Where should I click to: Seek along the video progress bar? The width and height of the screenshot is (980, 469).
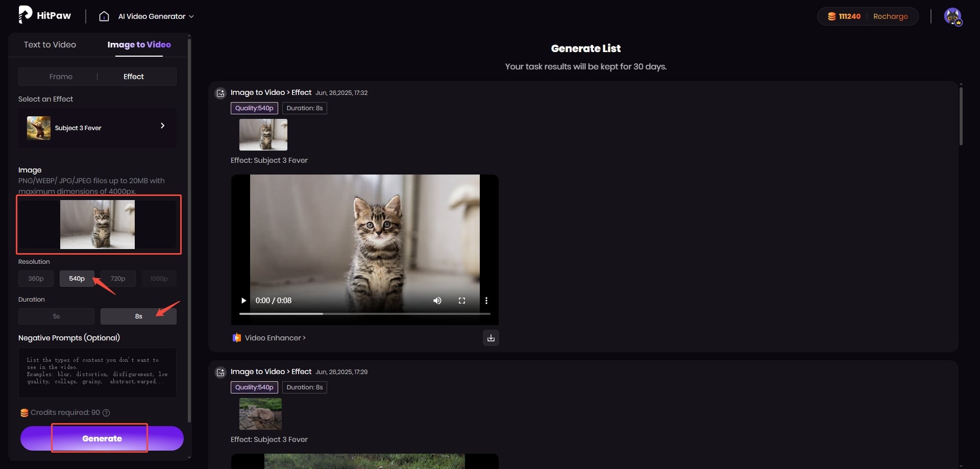364,314
